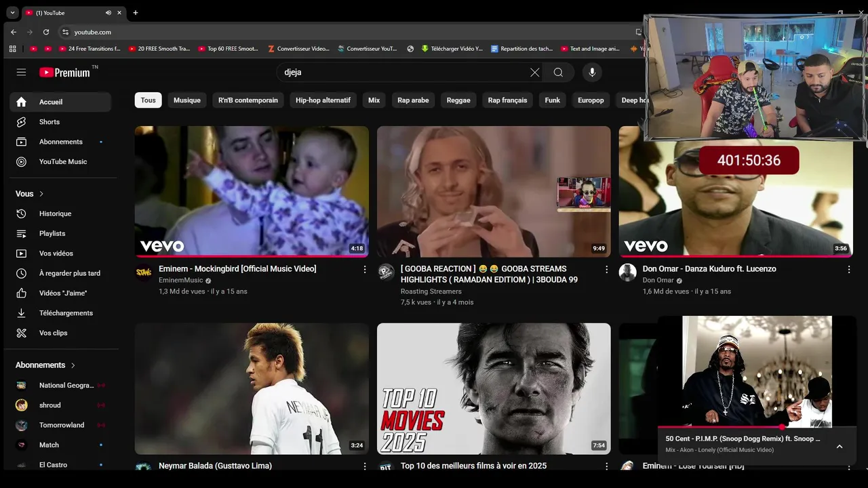Open options menu for Danza Kuduro video
The image size is (868, 488).
(x=849, y=270)
